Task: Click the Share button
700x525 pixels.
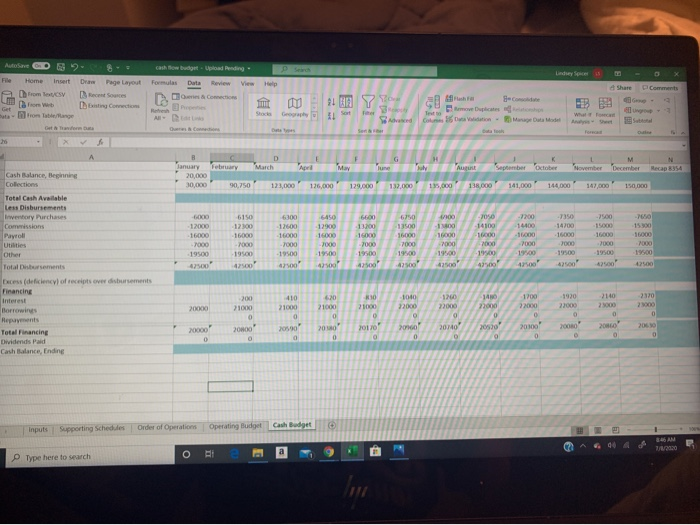Action: [621, 88]
